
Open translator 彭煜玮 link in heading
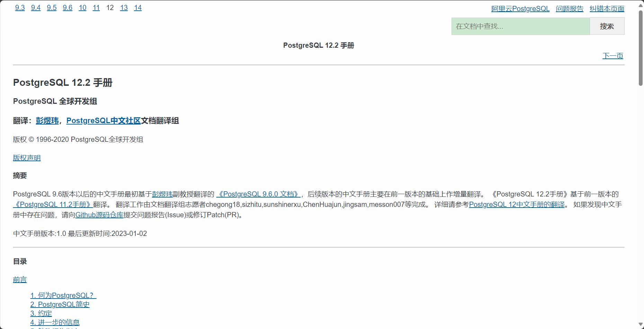point(47,120)
